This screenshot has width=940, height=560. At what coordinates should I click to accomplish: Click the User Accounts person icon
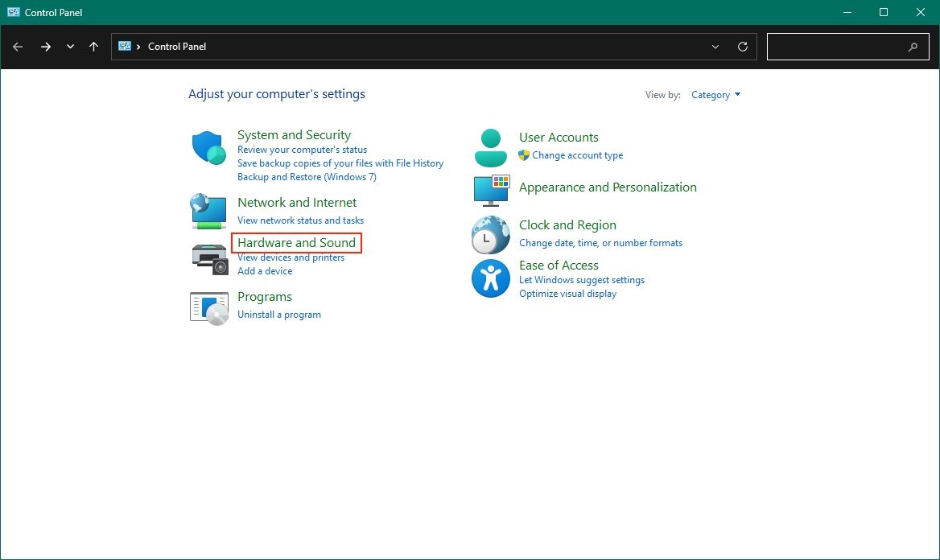click(491, 147)
